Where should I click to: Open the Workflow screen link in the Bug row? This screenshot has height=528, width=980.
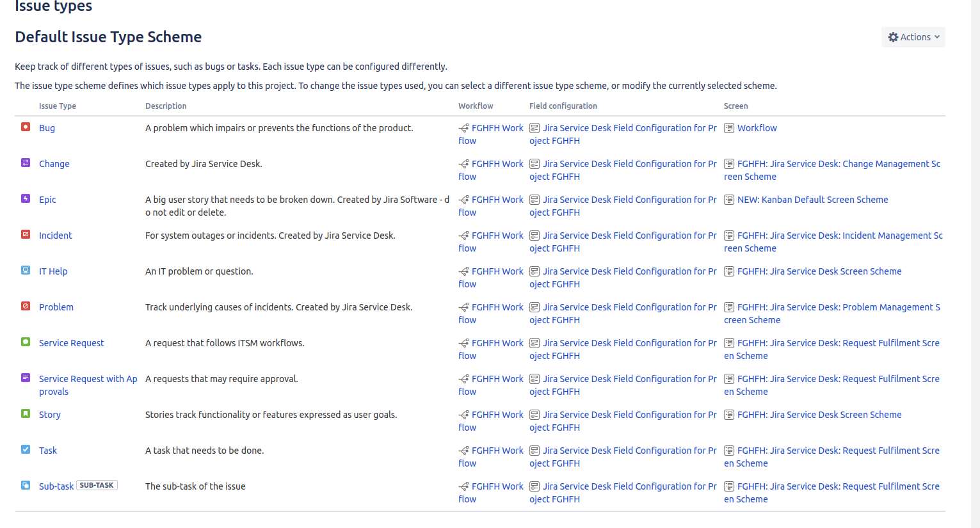(x=757, y=128)
